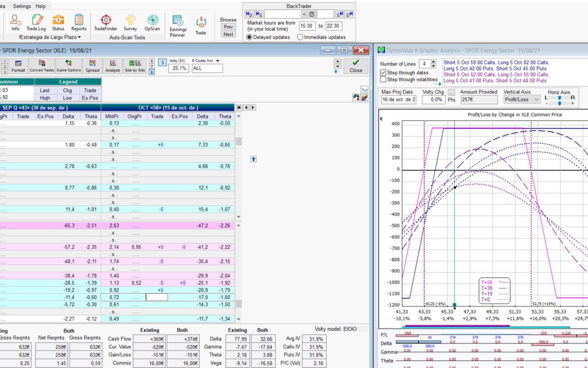588x368 pixels.
Task: Click the Convert Trades button
Action: pyautogui.click(x=41, y=66)
